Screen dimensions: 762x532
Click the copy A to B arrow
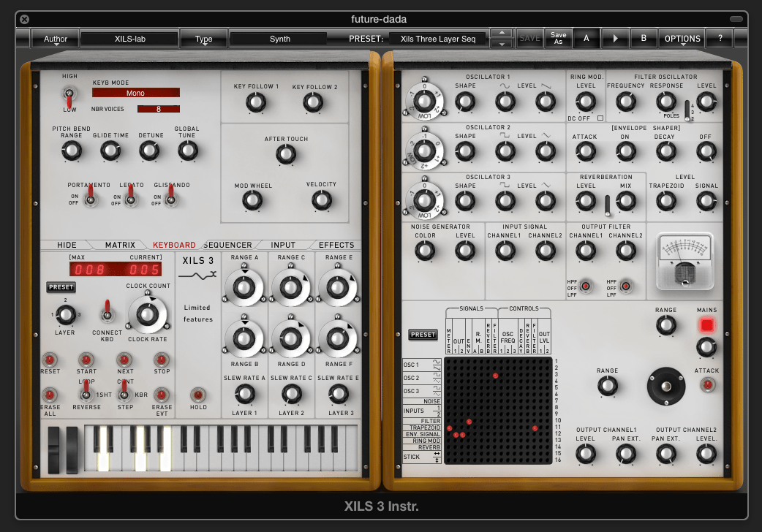(x=615, y=39)
